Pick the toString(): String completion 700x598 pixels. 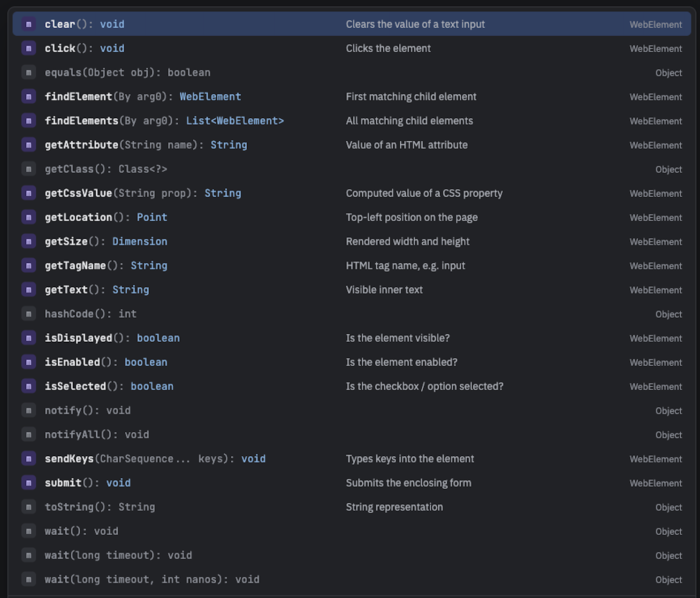(352, 507)
